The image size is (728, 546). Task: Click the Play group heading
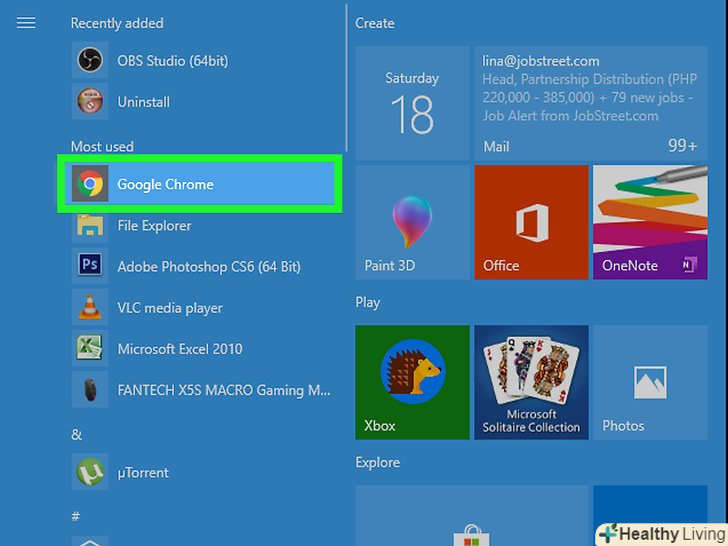pos(368,303)
